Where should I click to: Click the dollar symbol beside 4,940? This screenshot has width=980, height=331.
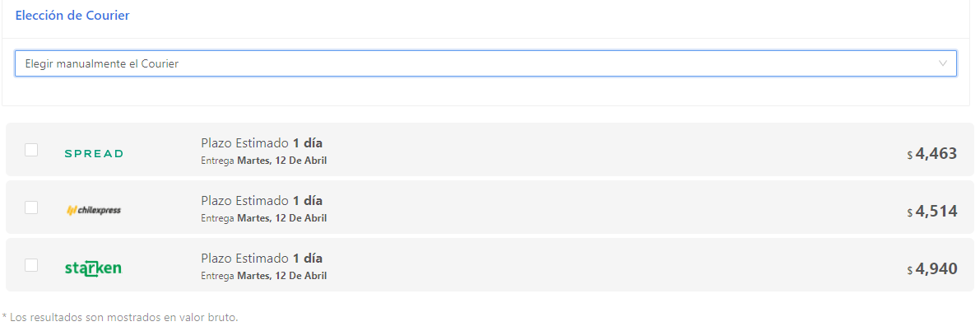(910, 270)
